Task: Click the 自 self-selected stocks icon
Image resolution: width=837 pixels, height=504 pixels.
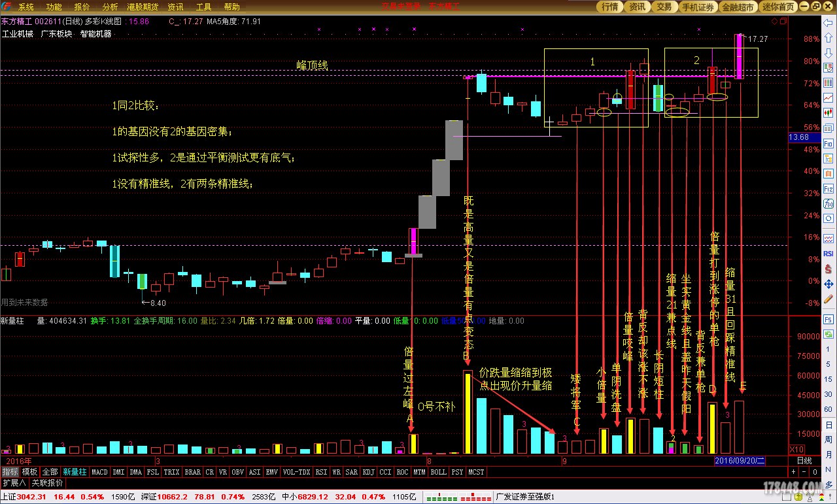Action: click(x=828, y=173)
